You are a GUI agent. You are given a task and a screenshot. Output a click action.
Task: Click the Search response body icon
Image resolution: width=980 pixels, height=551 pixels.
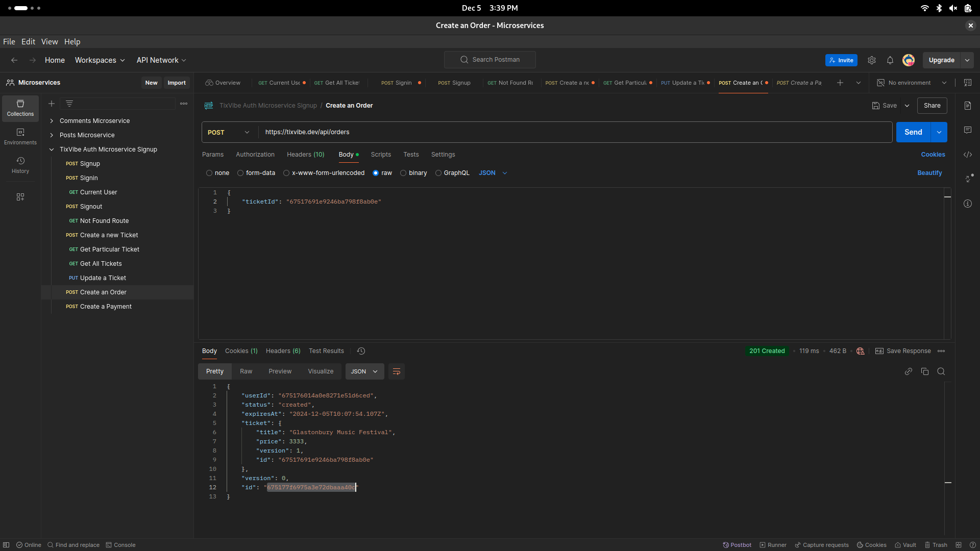(941, 371)
